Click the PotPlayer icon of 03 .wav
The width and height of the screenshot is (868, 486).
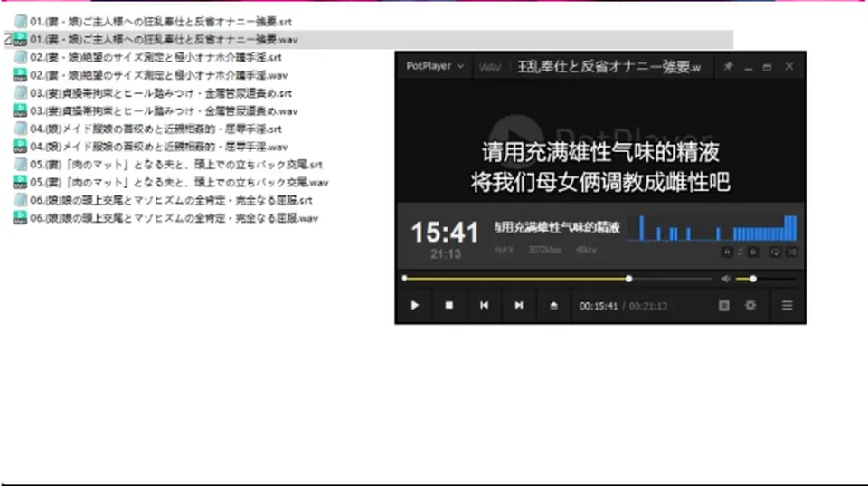coord(20,110)
